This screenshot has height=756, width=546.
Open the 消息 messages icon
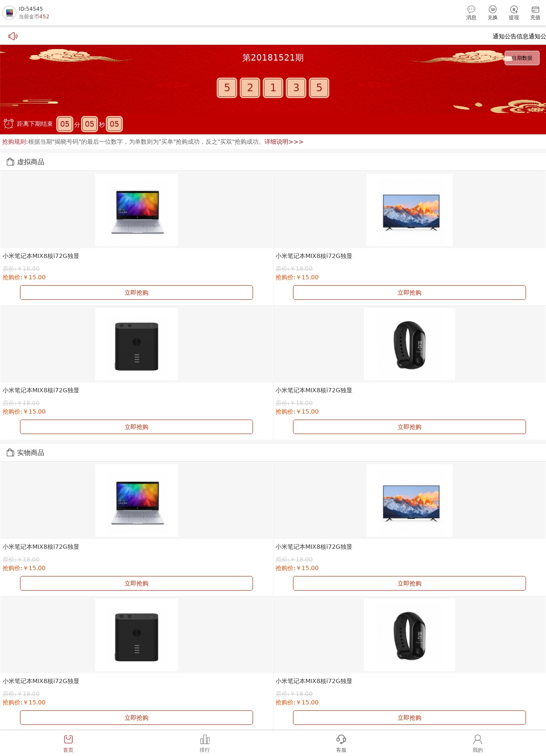coord(471,13)
